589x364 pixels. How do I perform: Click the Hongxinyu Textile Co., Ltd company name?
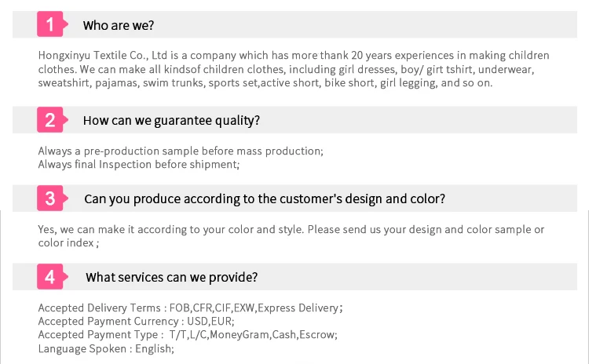coord(103,55)
